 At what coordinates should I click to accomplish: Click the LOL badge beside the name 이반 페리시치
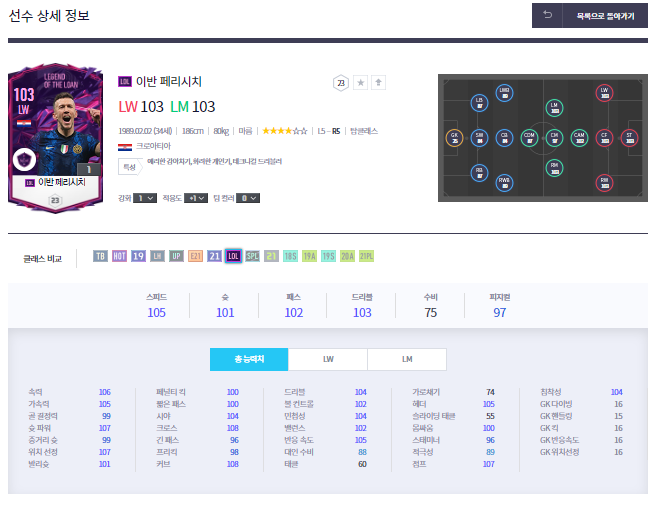click(125, 81)
